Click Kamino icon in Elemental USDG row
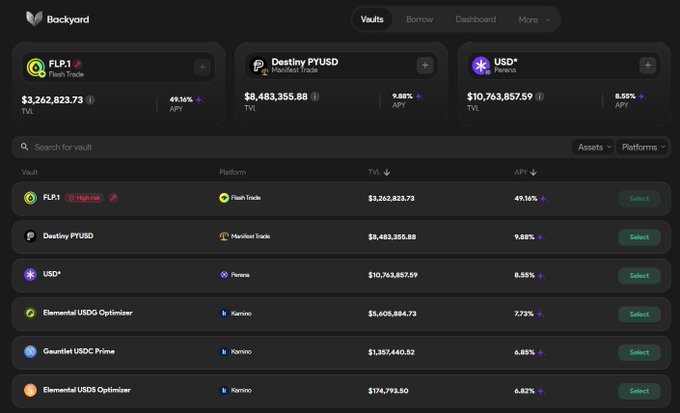The image size is (680, 413). (224, 313)
